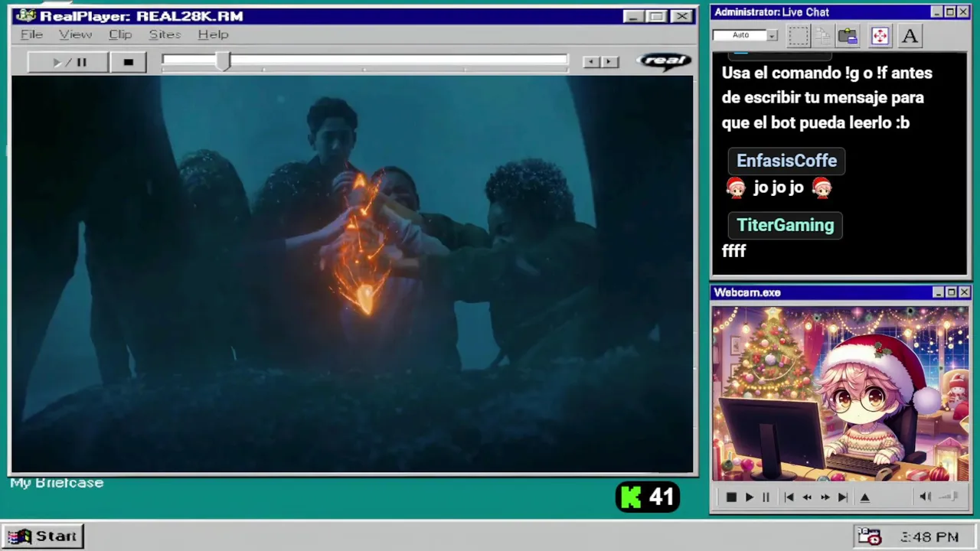Click the green K 41 counter badge

click(x=647, y=497)
